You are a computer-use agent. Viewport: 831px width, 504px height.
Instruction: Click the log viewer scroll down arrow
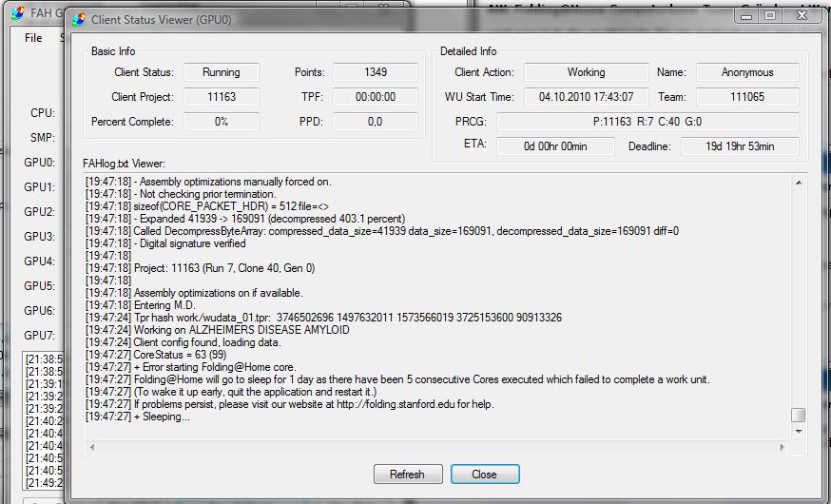tap(798, 432)
